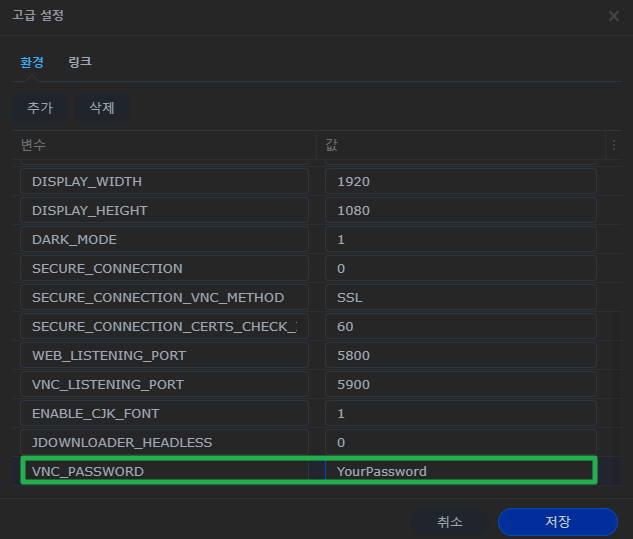Image resolution: width=633 pixels, height=539 pixels.
Task: Click the 추가 button
Action: tap(40, 108)
